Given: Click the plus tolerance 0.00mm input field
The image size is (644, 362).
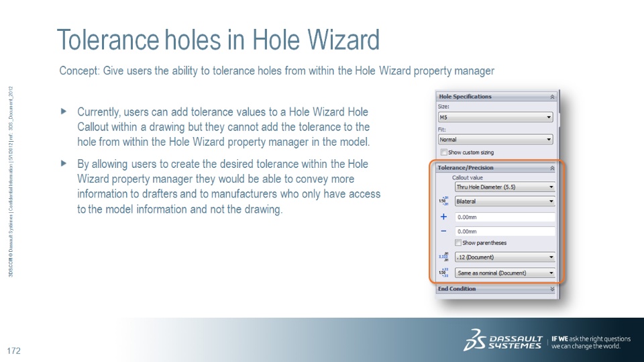Looking at the screenshot, I should [504, 217].
